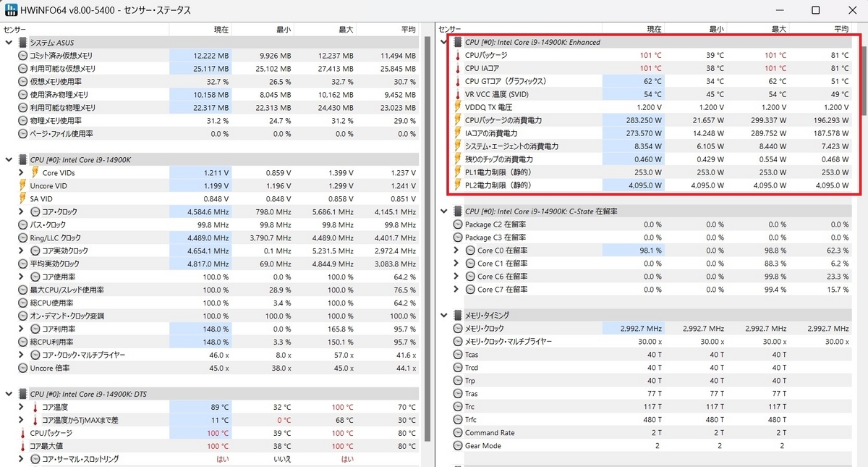Click the thermometer icon for コア温度

(35, 407)
